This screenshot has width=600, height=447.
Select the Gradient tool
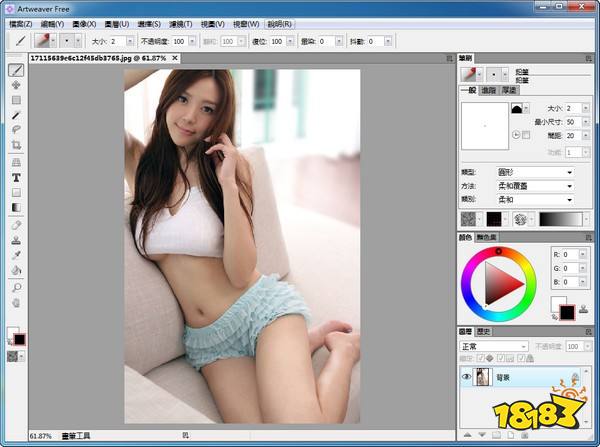tap(16, 207)
